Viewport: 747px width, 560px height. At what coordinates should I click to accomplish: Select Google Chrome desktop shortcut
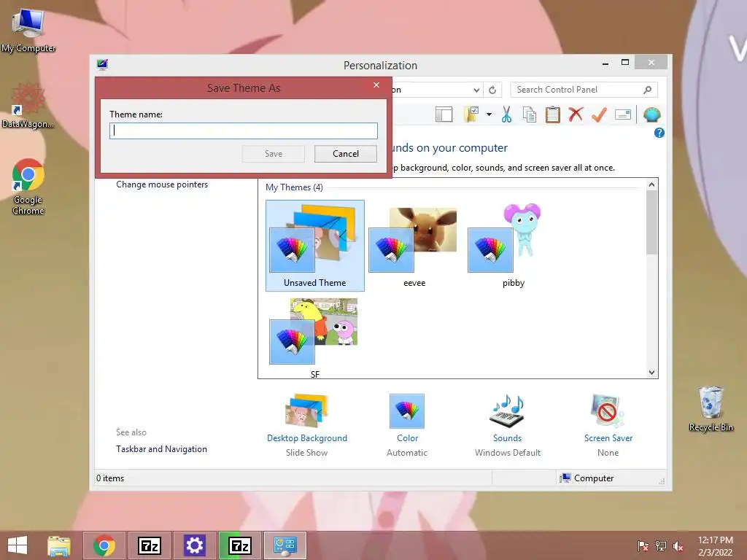pyautogui.click(x=28, y=186)
